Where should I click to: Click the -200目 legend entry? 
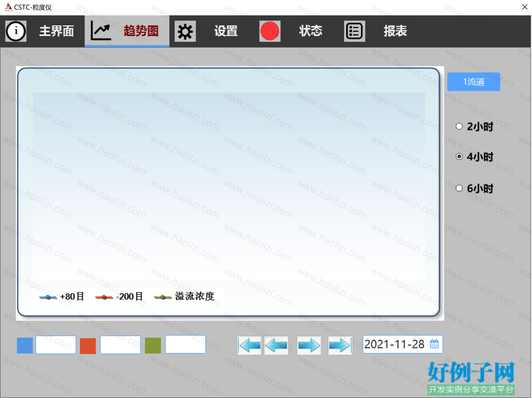pos(119,297)
